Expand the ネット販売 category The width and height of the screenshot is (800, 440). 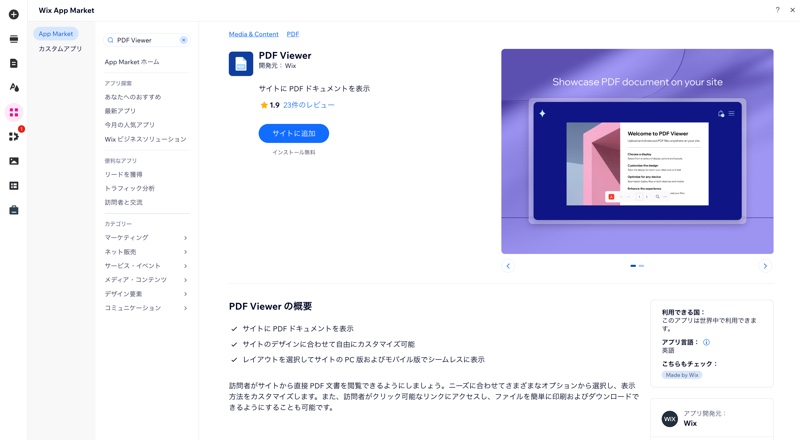[x=146, y=252]
